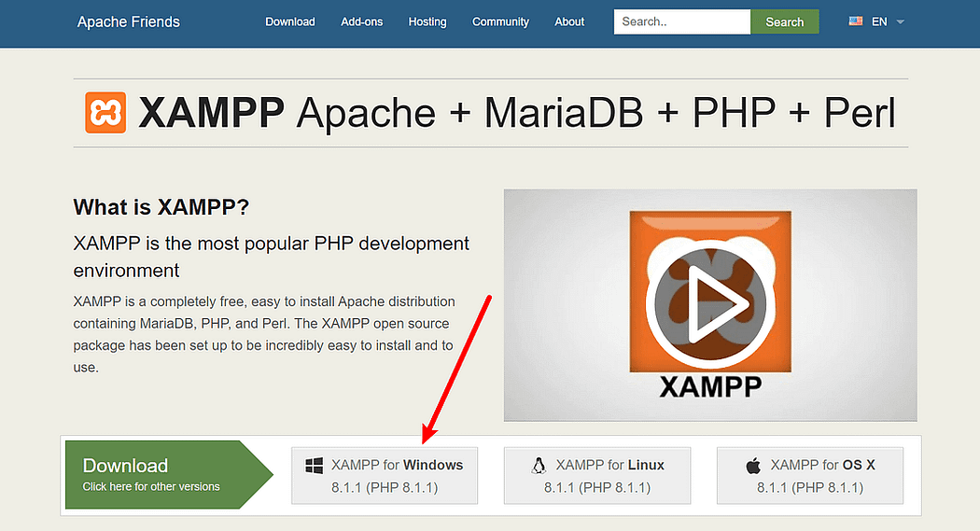The image size is (980, 531).
Task: Download XAMPP for Linux 8.1.1
Action: point(597,475)
